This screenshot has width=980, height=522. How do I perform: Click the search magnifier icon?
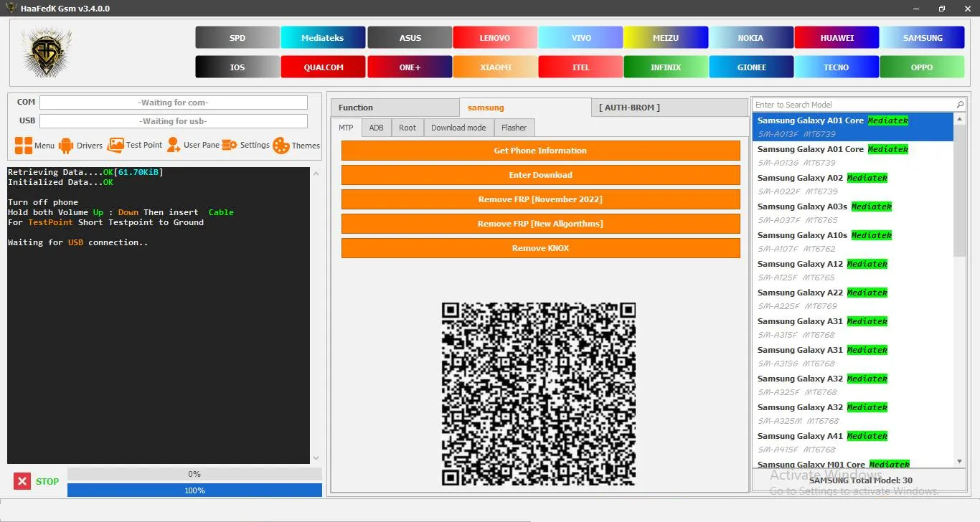coord(960,105)
